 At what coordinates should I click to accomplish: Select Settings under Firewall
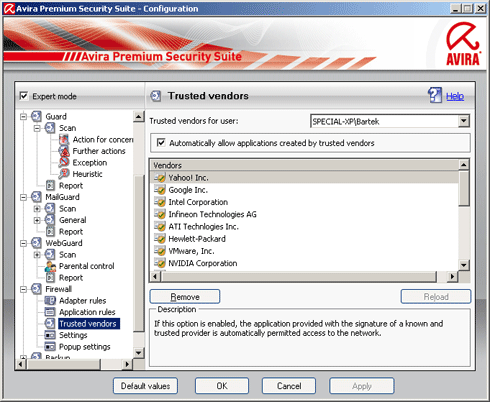tap(73, 335)
